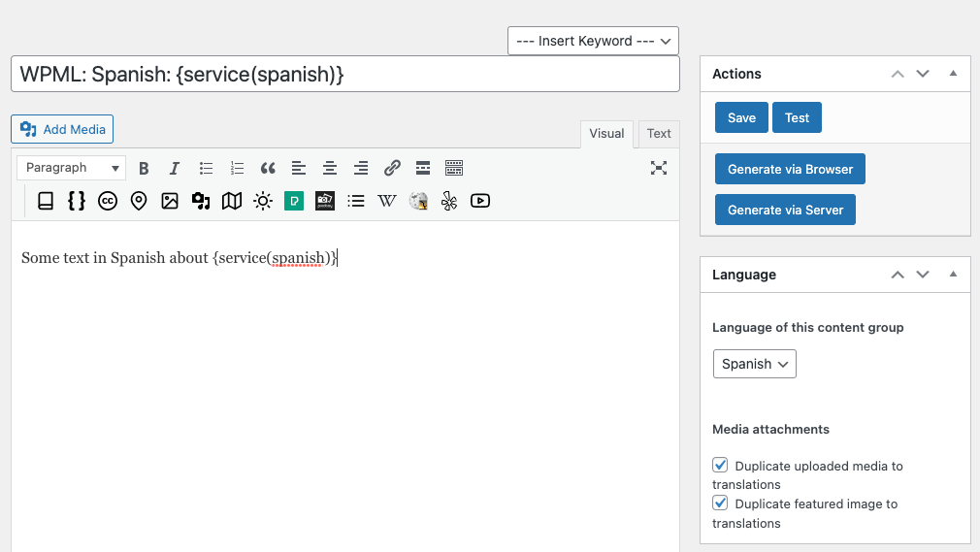This screenshot has height=552, width=980.
Task: Apply blockquote formatting
Action: [268, 168]
